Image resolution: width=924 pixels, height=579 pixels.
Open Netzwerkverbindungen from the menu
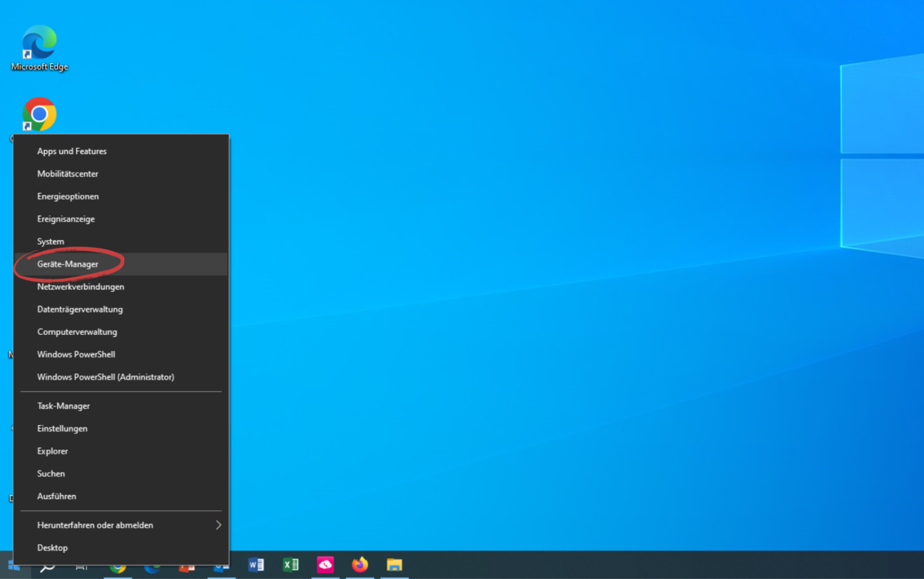81,286
